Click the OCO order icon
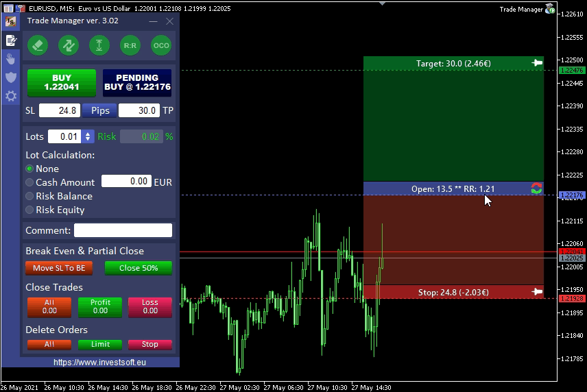Viewport: 587px width, 392px height. click(161, 45)
